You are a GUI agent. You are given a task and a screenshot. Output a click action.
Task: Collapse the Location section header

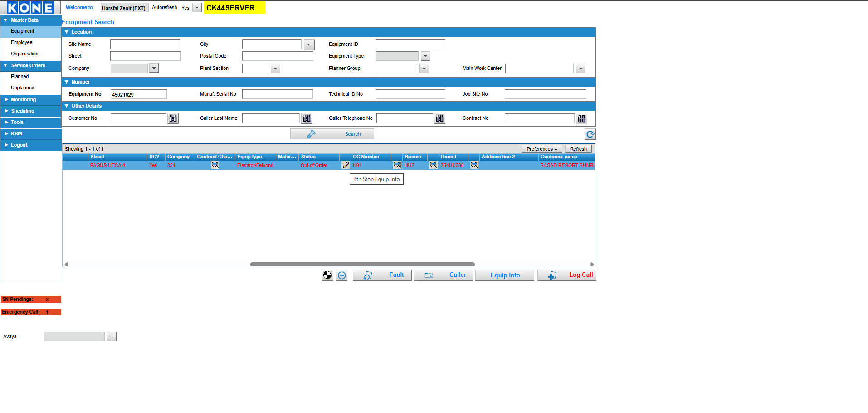click(x=67, y=32)
